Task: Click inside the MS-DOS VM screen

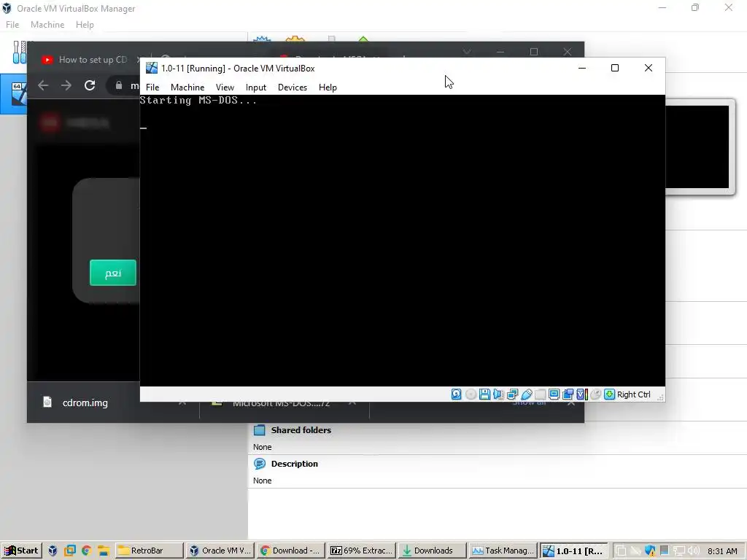Action: tap(403, 241)
